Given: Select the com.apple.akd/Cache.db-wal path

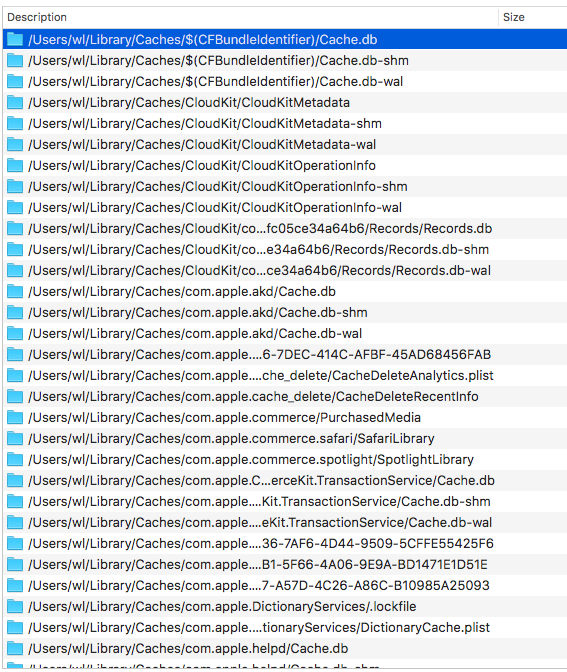Looking at the screenshot, I should (x=195, y=334).
